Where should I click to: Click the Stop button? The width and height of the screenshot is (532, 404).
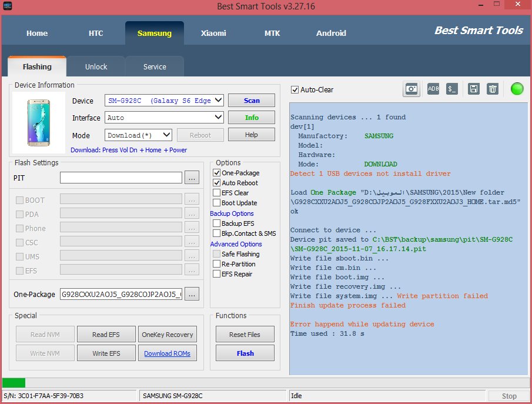[509, 396]
